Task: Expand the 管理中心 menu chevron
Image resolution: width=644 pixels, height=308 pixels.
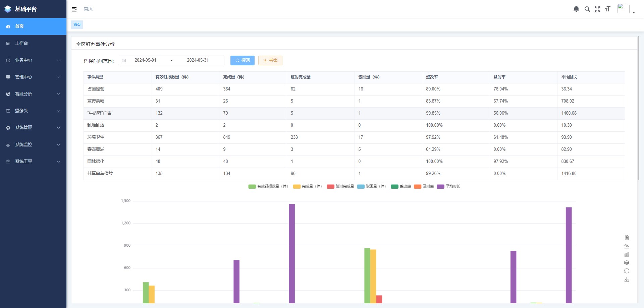Action: [58, 77]
